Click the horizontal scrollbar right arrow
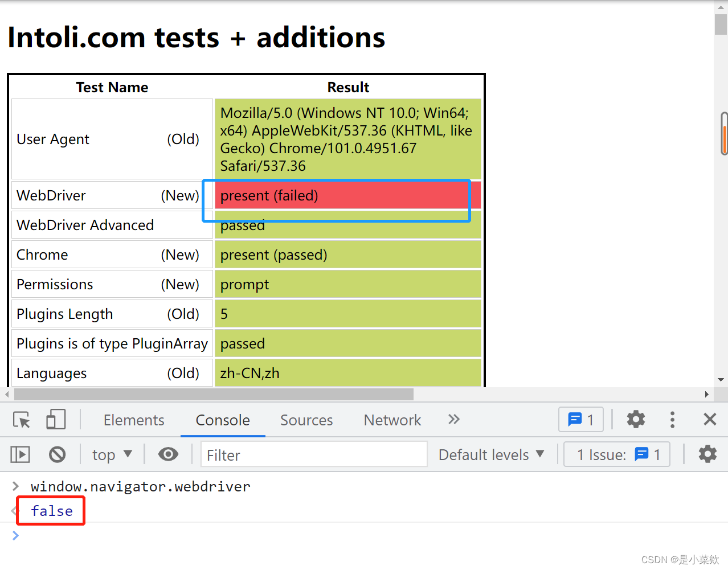This screenshot has width=728, height=570. [x=706, y=394]
